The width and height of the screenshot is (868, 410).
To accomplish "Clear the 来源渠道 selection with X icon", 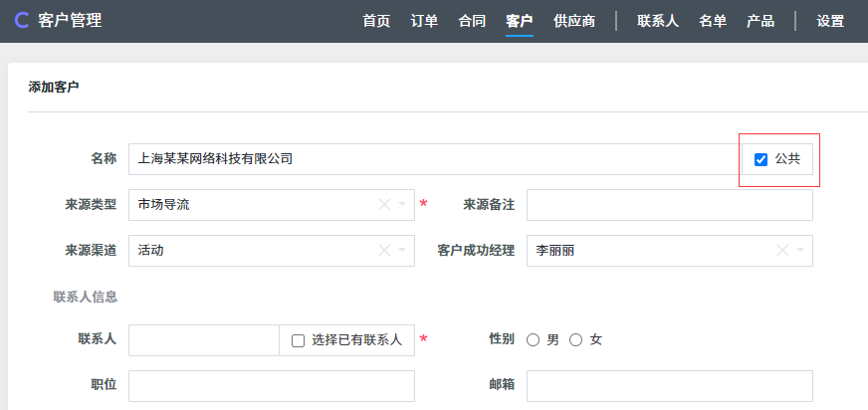I will point(384,251).
